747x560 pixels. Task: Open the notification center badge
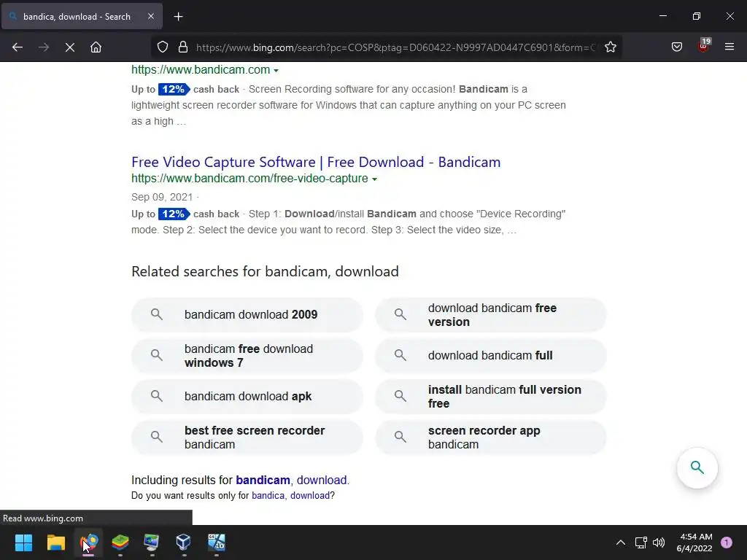727,542
